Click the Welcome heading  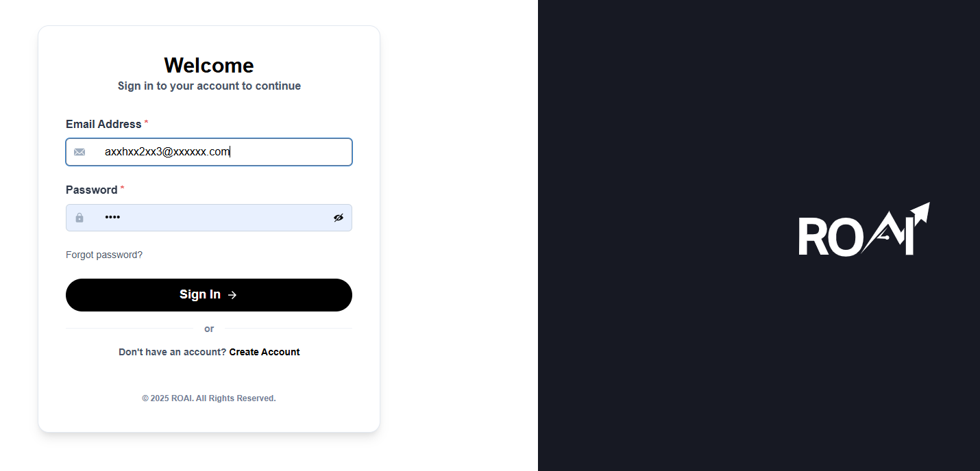click(x=209, y=65)
